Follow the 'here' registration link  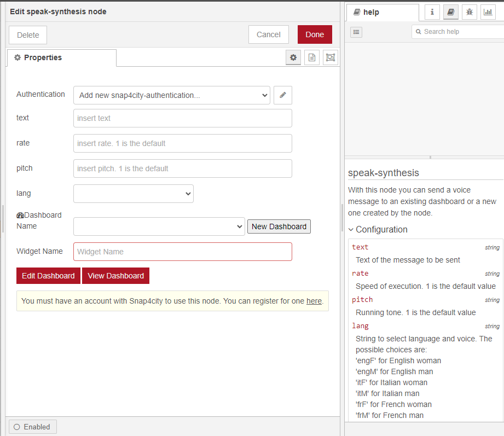[314, 301]
